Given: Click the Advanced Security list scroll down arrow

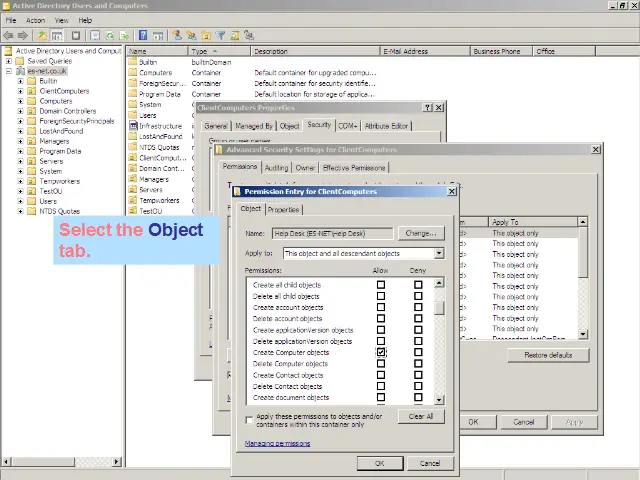Looking at the screenshot, I should point(583,334).
